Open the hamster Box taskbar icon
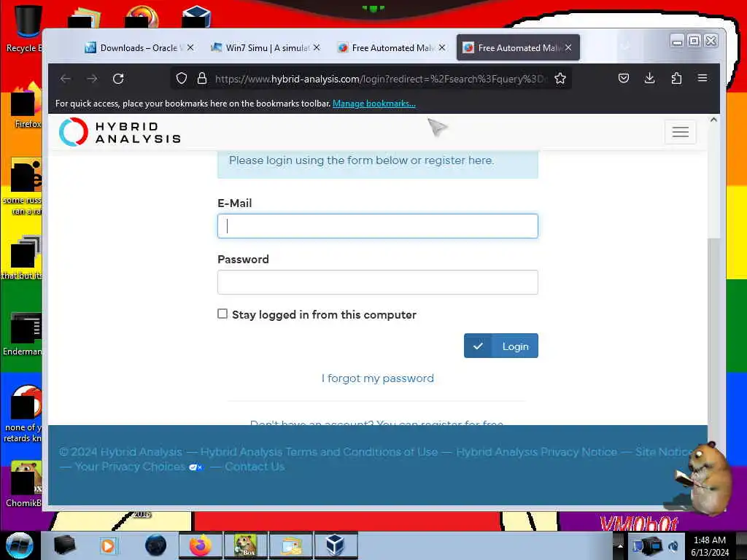Image resolution: width=747 pixels, height=560 pixels. click(x=246, y=545)
